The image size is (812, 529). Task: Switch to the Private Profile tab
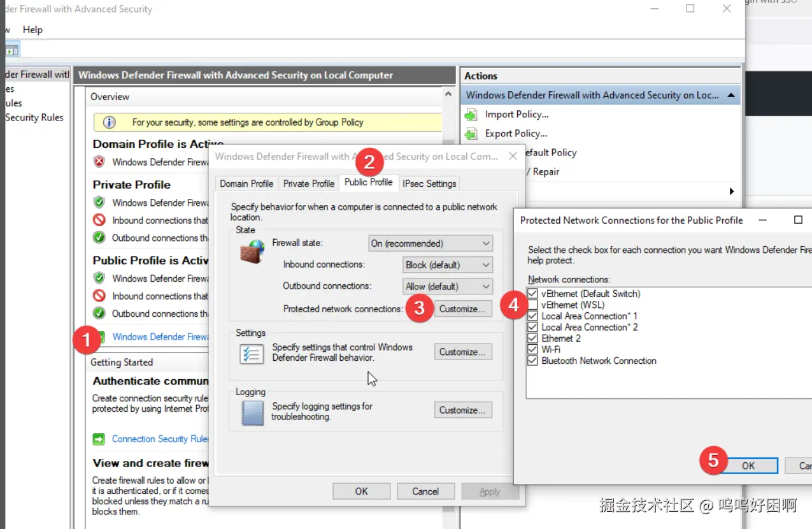(309, 184)
